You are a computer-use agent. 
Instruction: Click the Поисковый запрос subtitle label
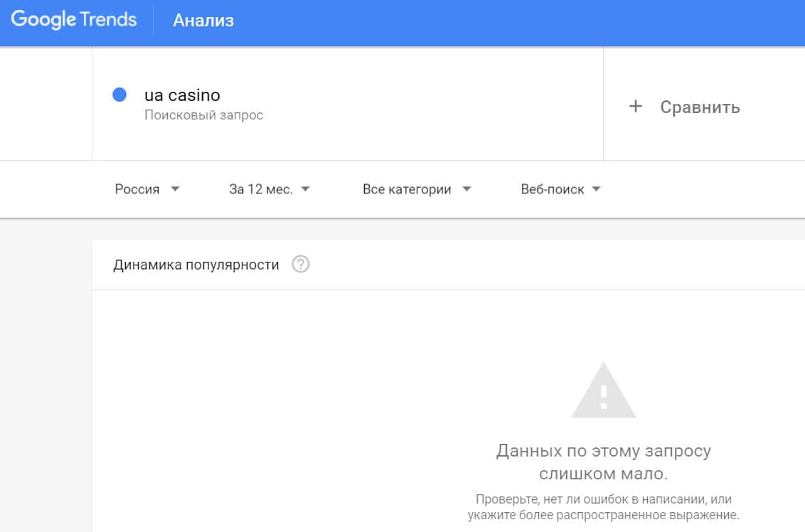(x=203, y=115)
